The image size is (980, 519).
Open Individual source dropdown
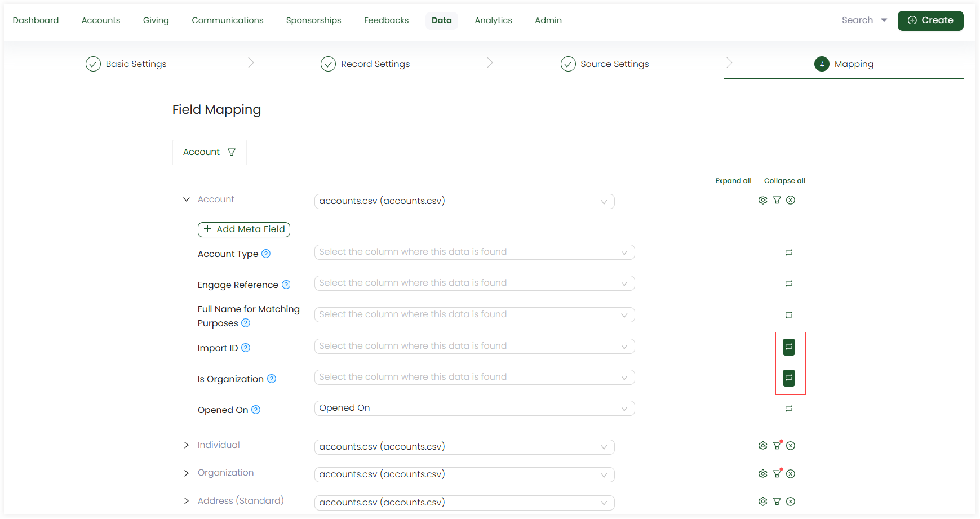point(464,447)
